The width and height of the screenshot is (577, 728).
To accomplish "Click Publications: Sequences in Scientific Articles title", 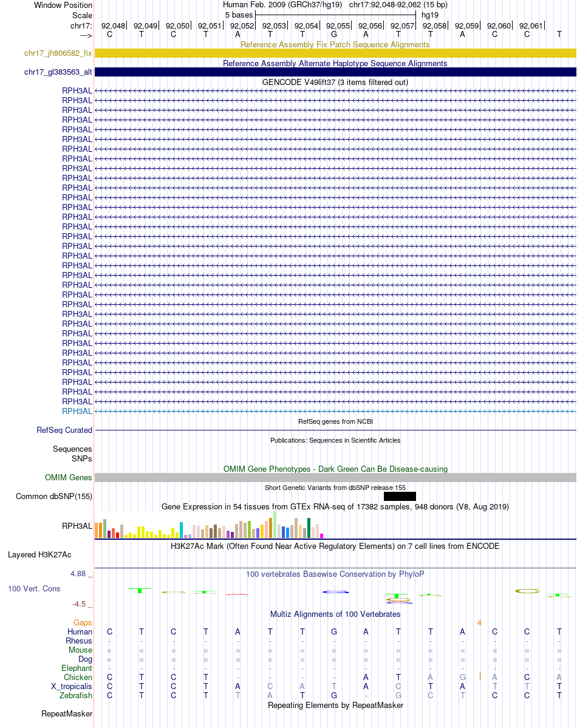I will (x=335, y=440).
